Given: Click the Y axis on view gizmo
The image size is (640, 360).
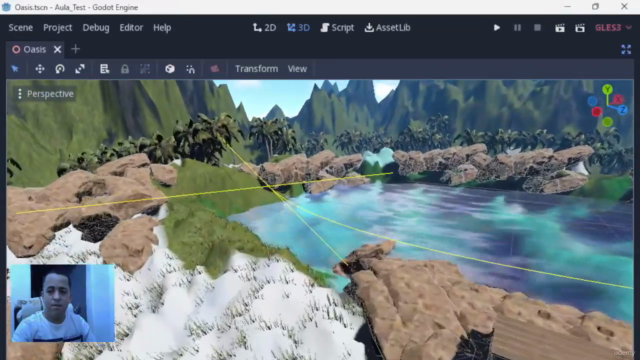Looking at the screenshot, I should click(607, 89).
